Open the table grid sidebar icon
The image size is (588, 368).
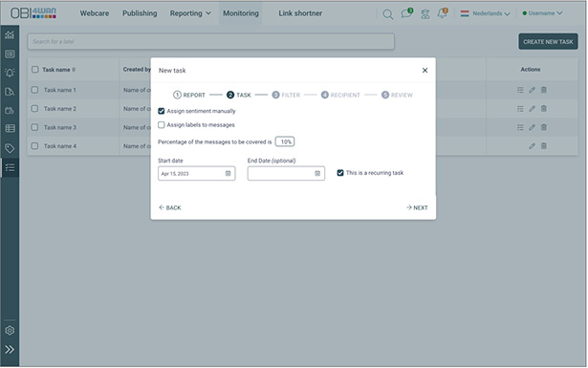pyautogui.click(x=10, y=128)
